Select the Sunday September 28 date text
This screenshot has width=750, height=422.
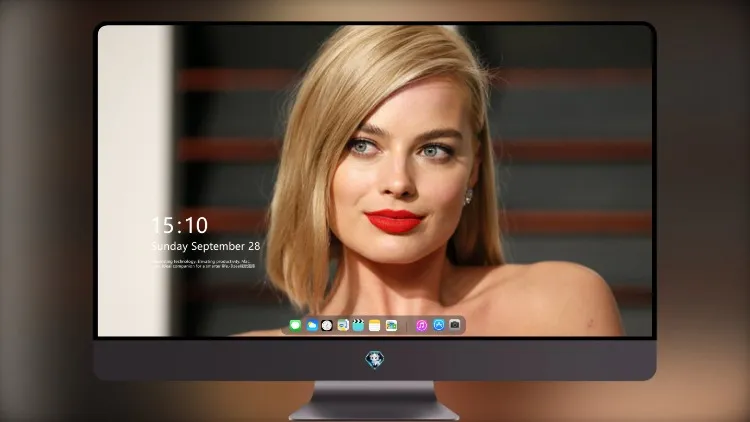(206, 246)
